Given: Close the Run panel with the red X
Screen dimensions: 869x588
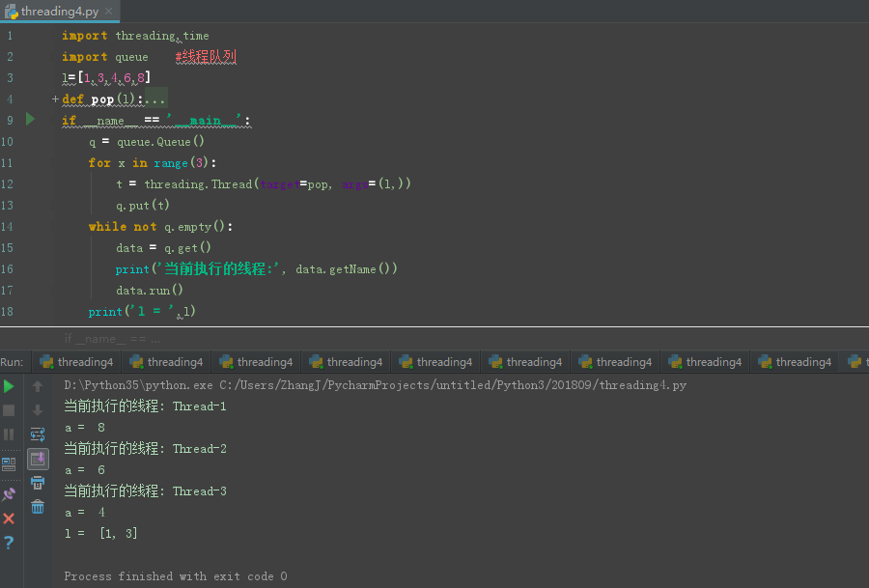Looking at the screenshot, I should [9, 518].
